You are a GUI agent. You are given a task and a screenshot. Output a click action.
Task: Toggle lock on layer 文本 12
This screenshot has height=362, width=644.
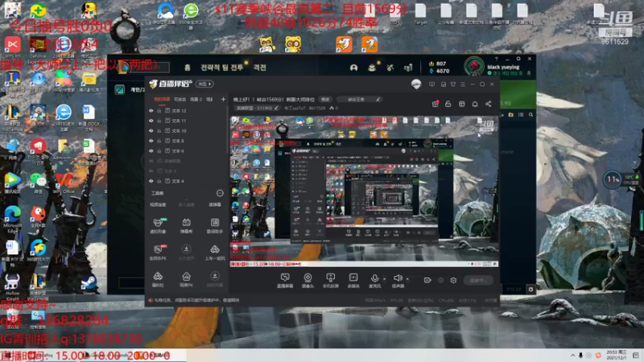[x=159, y=111]
